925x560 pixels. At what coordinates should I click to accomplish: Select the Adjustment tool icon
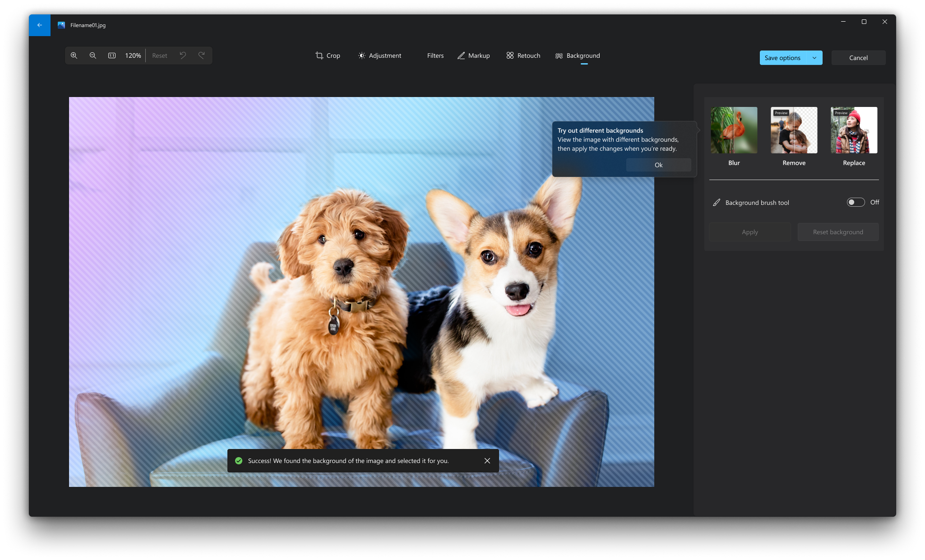361,56
